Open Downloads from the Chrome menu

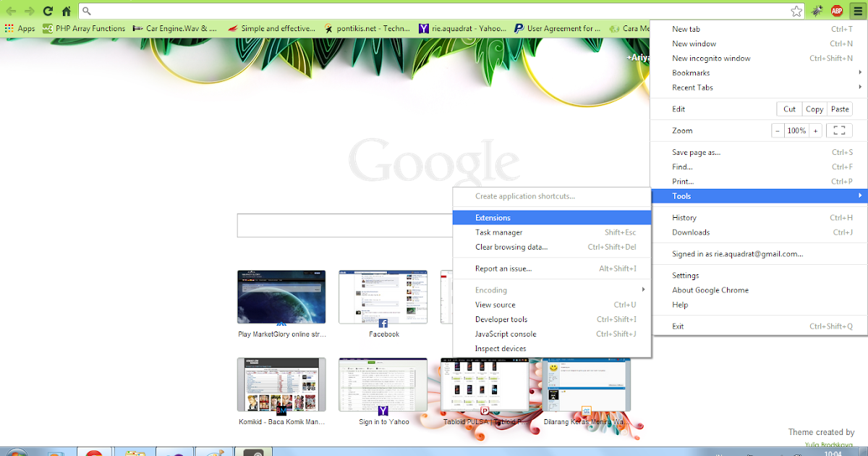click(x=758, y=232)
